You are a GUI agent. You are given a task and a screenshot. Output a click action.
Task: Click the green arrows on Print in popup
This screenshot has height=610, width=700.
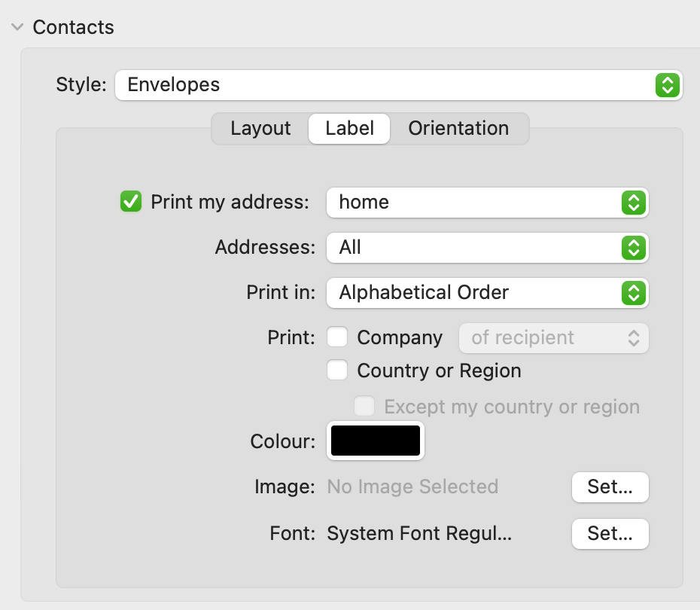634,293
